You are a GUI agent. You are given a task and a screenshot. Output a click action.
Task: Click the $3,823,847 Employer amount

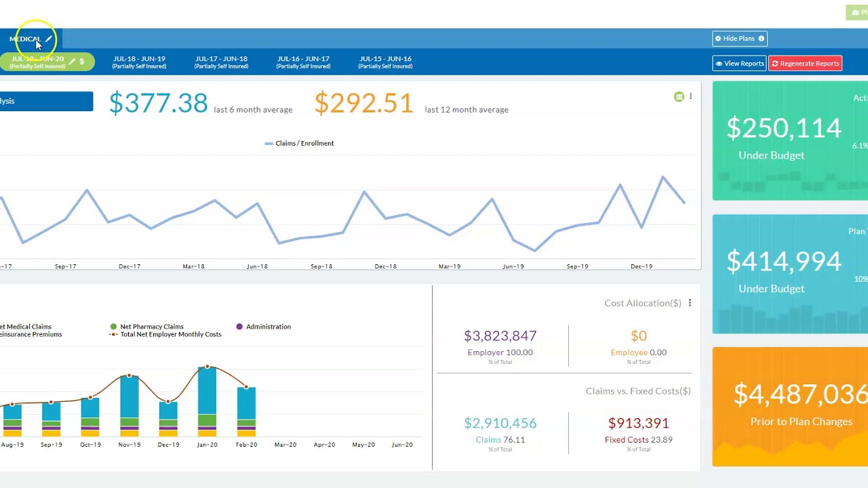click(x=500, y=335)
